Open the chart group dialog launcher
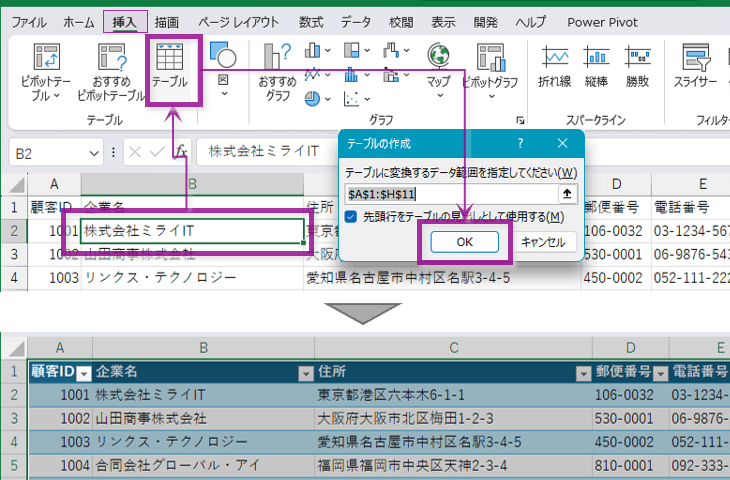730x480 pixels. (520, 121)
